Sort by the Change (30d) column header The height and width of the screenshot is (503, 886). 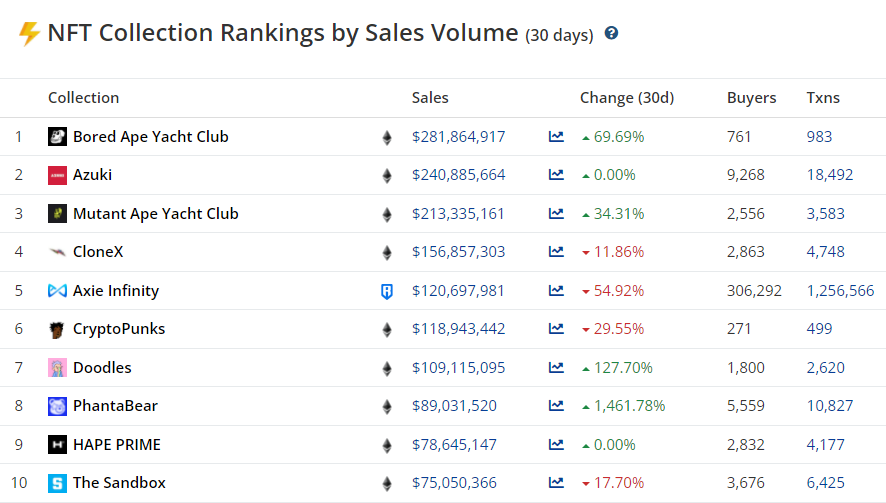pos(627,98)
